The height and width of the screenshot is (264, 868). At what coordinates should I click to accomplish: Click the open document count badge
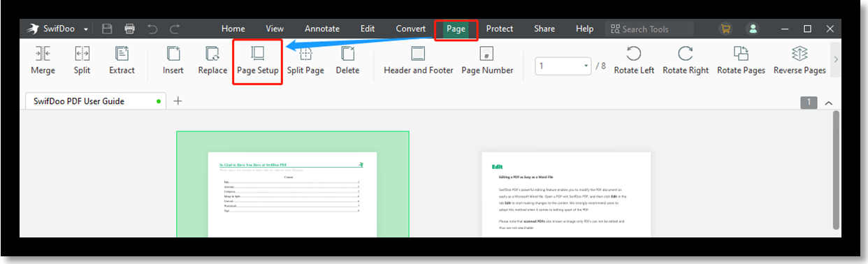[809, 102]
